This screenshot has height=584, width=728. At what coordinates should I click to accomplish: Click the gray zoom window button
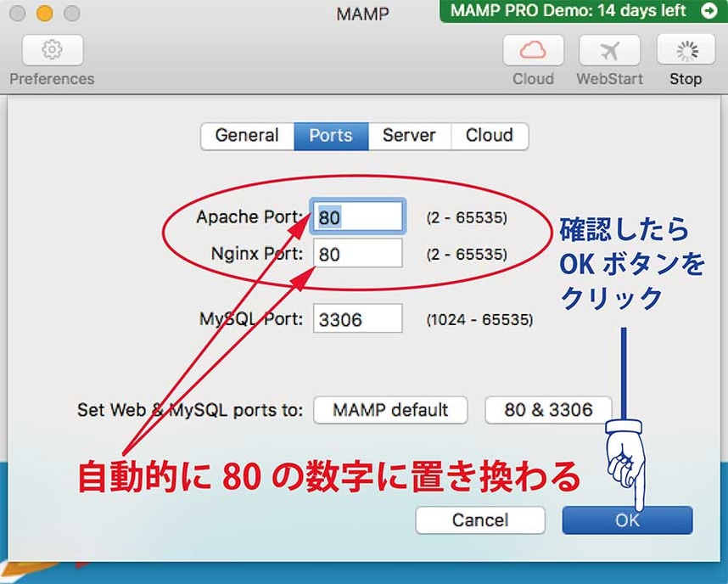point(71,14)
